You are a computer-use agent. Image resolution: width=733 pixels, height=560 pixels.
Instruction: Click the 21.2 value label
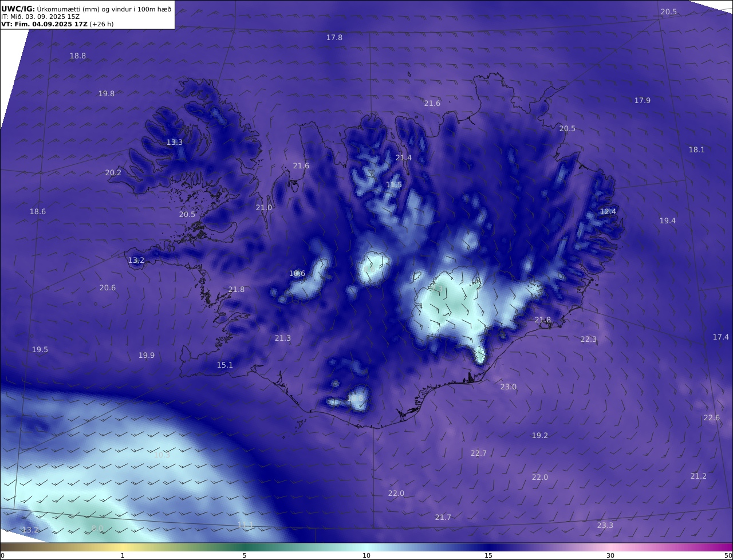(x=699, y=476)
